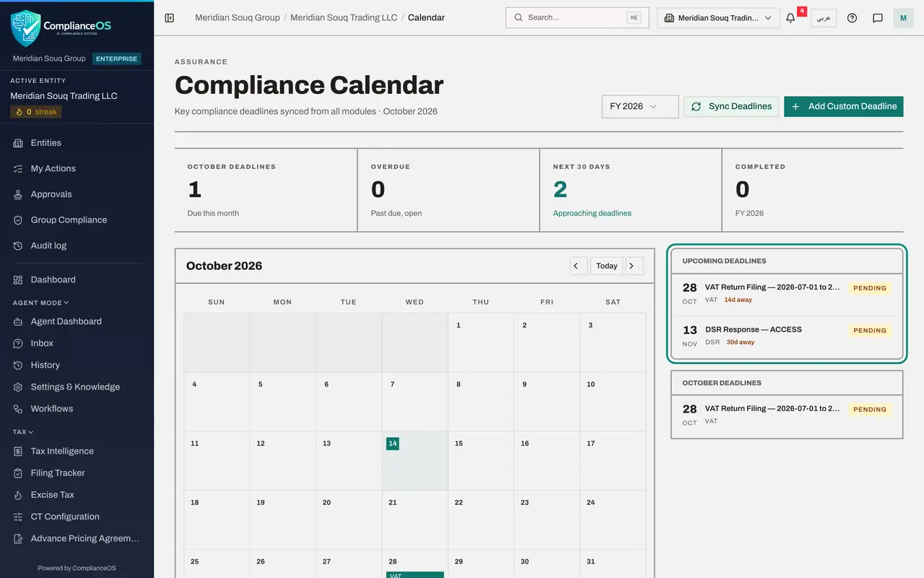Open user avatar M menu
The image size is (924, 578).
point(903,18)
